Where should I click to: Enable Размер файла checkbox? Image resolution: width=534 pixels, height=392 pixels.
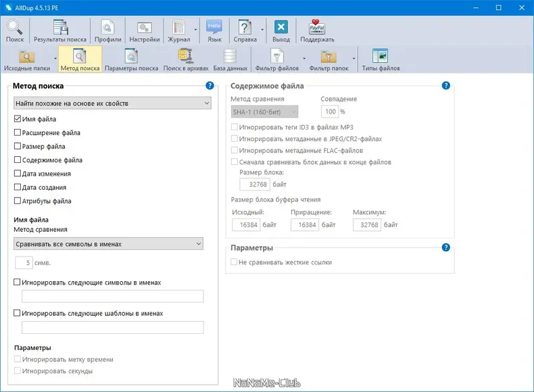[17, 146]
